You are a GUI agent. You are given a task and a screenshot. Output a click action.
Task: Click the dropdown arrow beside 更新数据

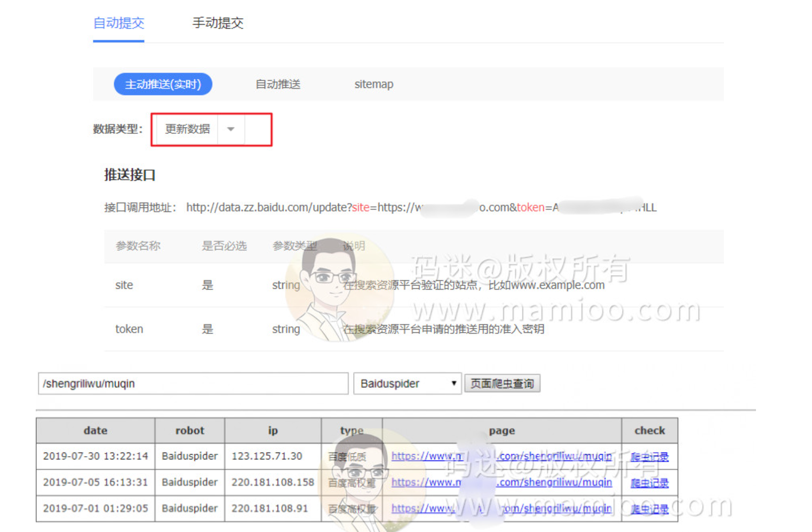tap(230, 129)
